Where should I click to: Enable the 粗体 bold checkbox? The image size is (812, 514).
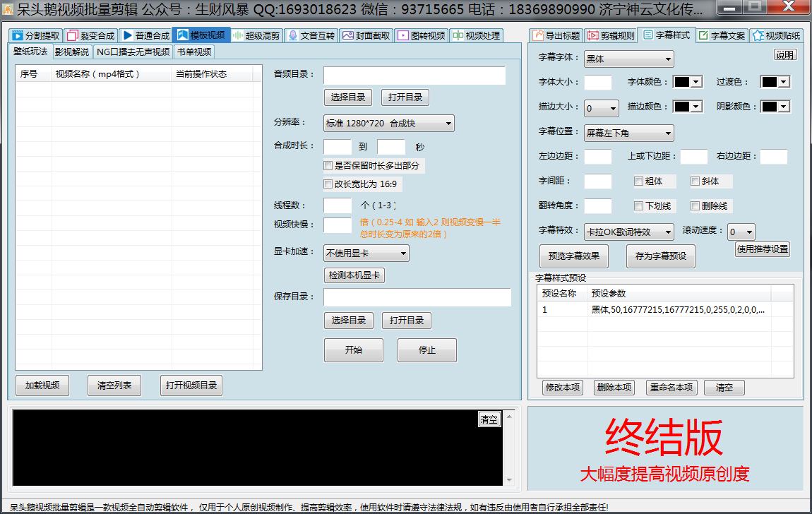[x=638, y=181]
